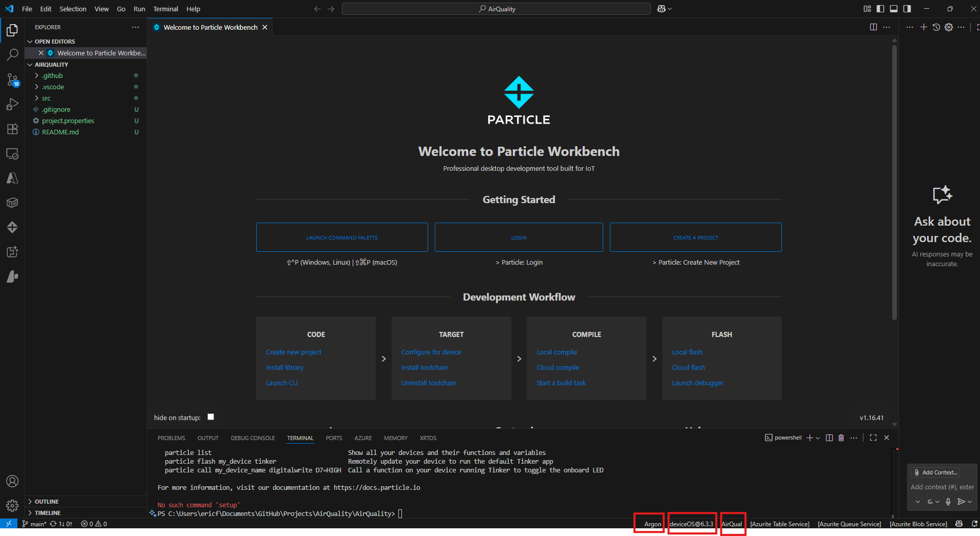Click the CREATE A PROJECT button
Screen dimensions: 980x536
click(696, 237)
